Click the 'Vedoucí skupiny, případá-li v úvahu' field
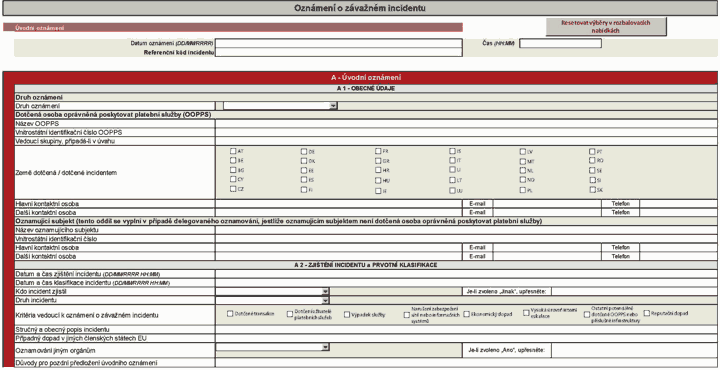Viewport: 720px width, 370px height. 466,141
